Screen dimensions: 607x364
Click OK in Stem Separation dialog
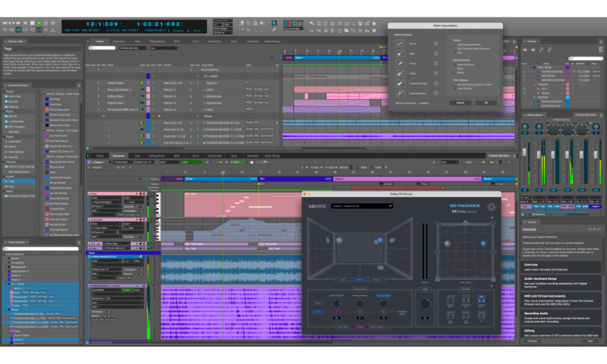coord(486,103)
